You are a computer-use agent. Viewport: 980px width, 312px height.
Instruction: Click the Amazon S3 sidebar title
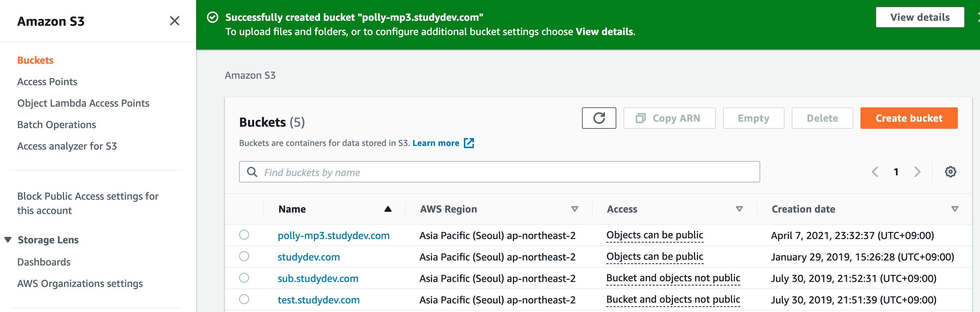[x=50, y=21]
